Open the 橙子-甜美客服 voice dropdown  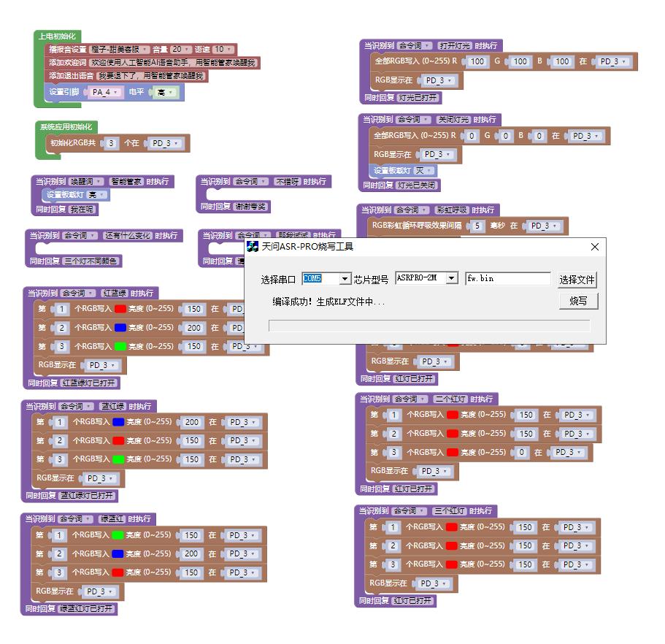coord(119,49)
